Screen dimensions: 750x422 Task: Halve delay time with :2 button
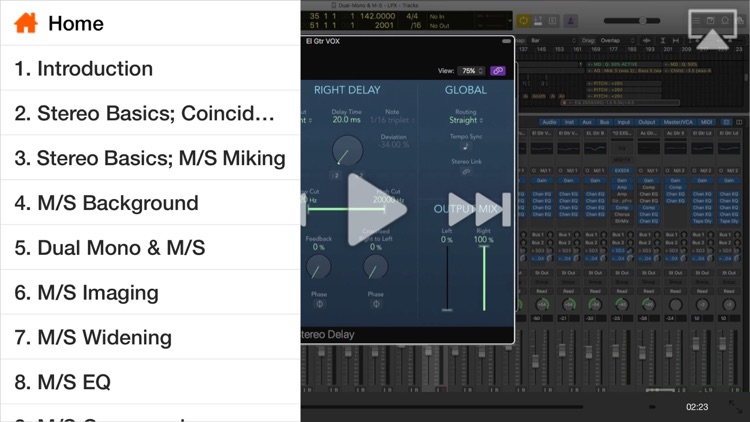click(336, 175)
